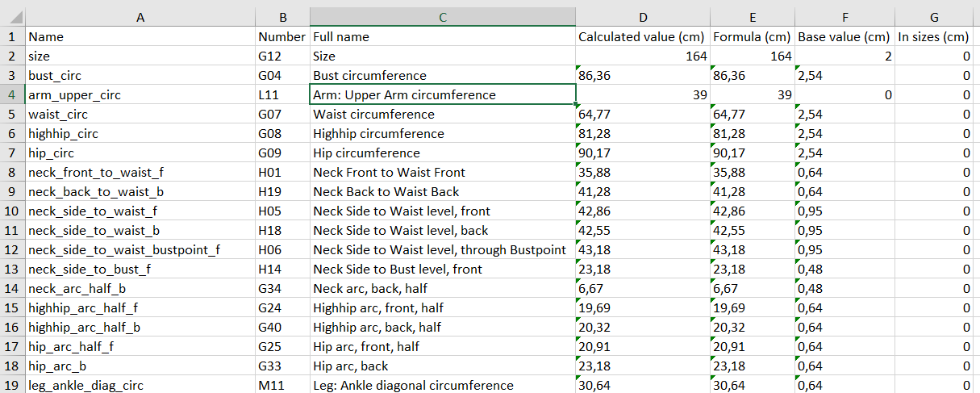
Task: Click the 'Base value (cm)' header cell
Action: 845,36
